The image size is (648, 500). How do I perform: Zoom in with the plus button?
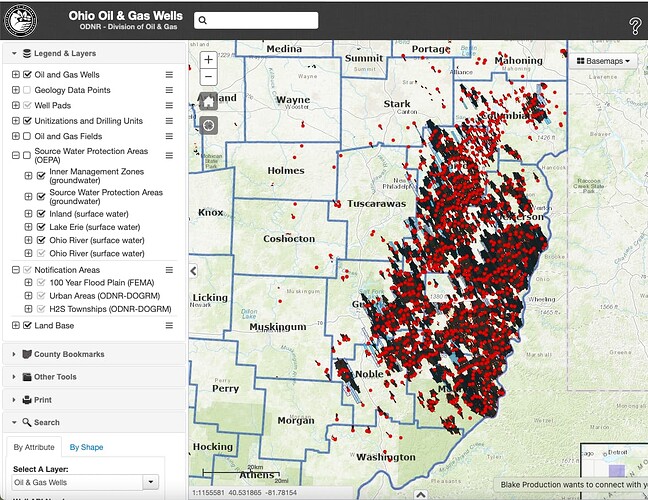click(x=209, y=60)
